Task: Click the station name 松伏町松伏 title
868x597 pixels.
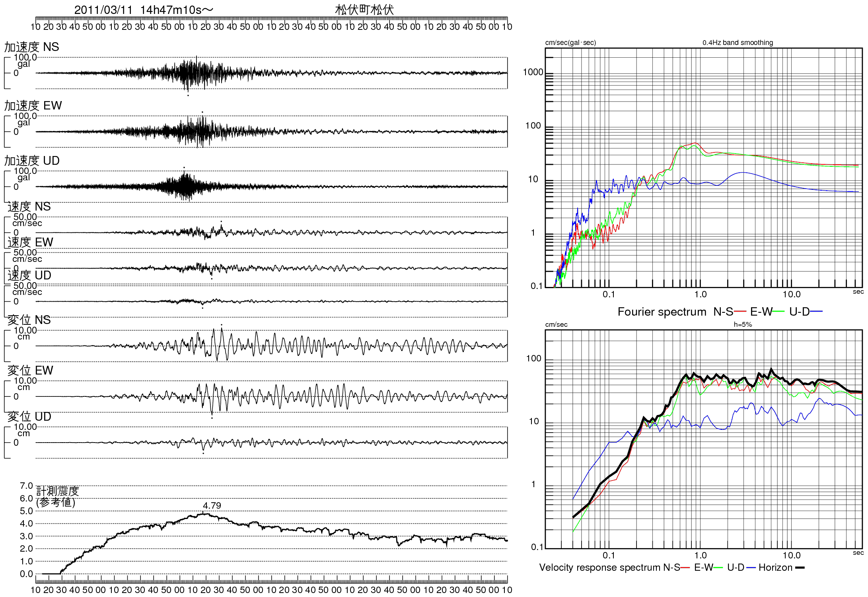Action: coord(364,10)
